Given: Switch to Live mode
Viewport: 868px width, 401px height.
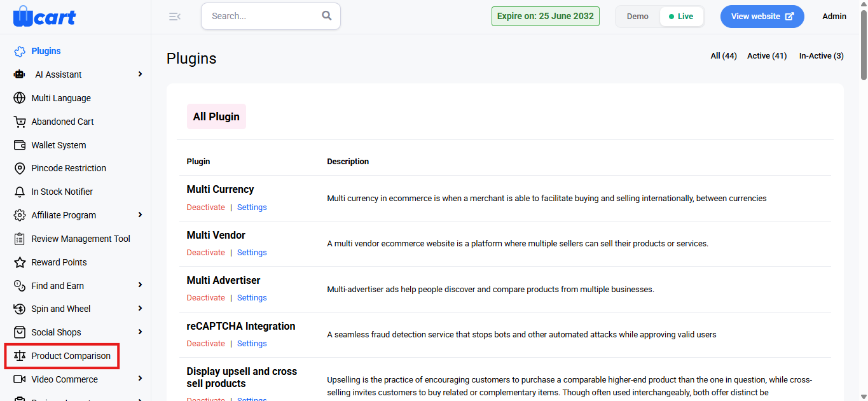Looking at the screenshot, I should [x=681, y=17].
